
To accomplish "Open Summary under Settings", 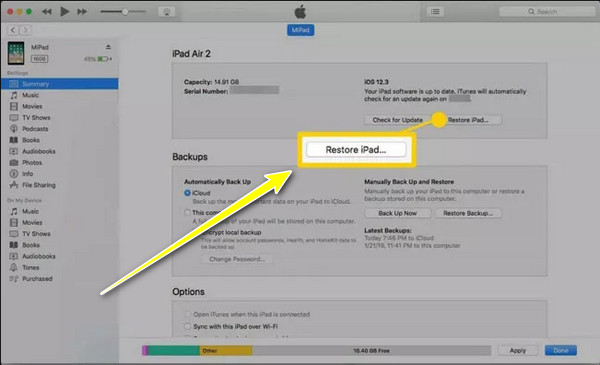I will click(x=60, y=84).
